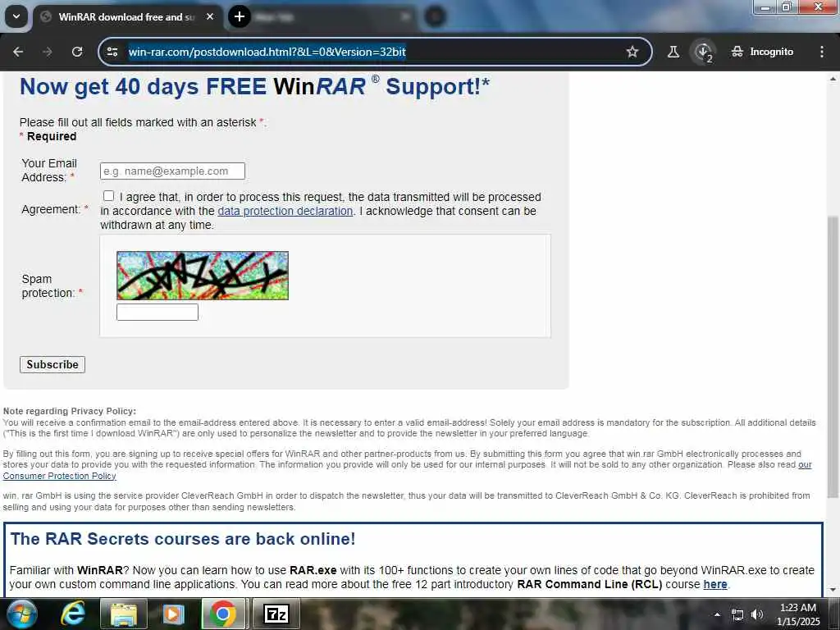The width and height of the screenshot is (840, 630).
Task: Open Chrome Labs flask icon
Action: point(673,52)
